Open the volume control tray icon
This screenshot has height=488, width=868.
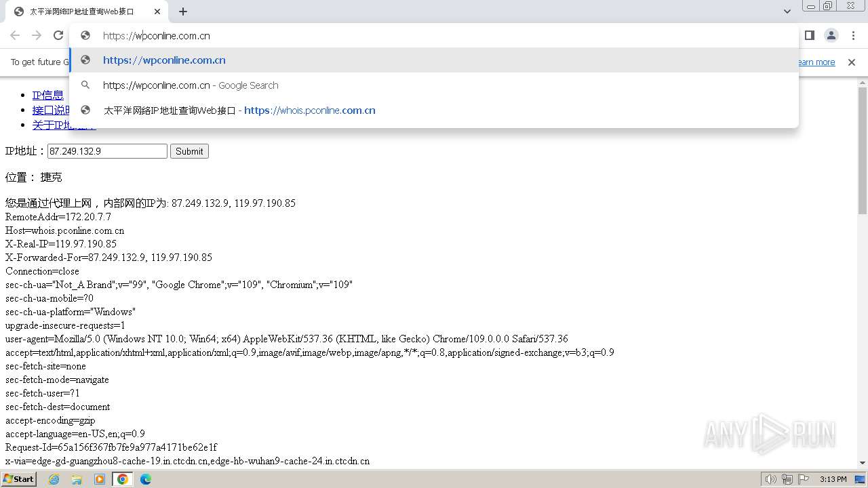point(770,479)
